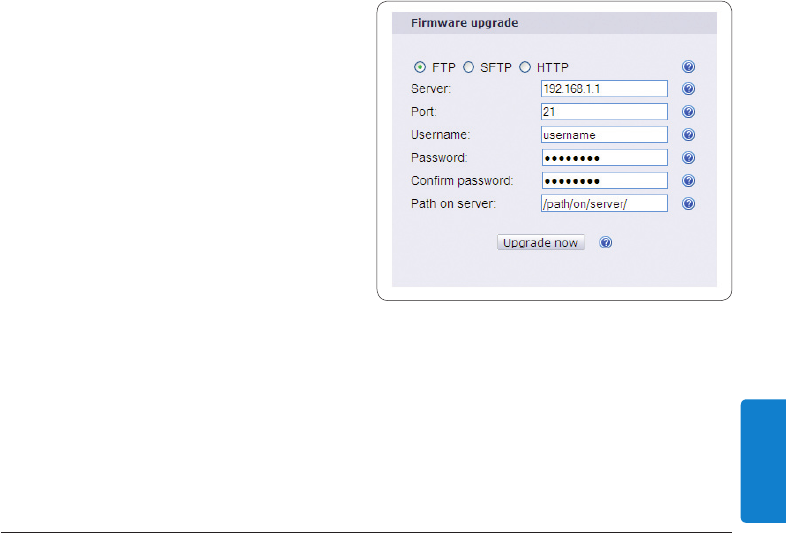The height and width of the screenshot is (533, 786).
Task: Focus the Password input field
Action: point(604,158)
